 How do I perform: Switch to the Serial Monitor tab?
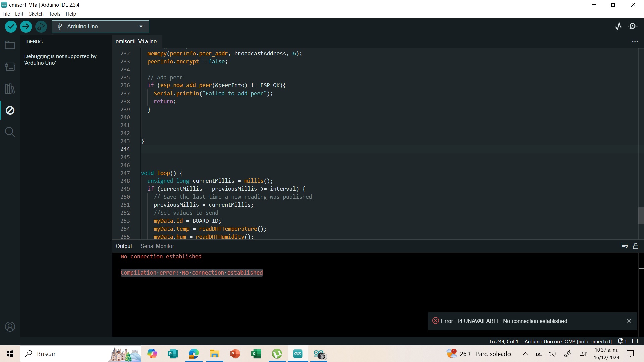pyautogui.click(x=157, y=246)
